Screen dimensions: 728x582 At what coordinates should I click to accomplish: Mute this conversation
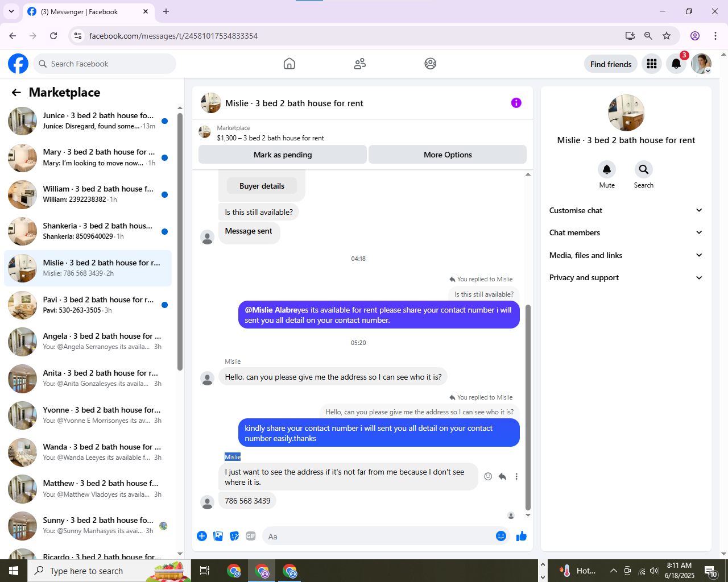click(x=607, y=169)
